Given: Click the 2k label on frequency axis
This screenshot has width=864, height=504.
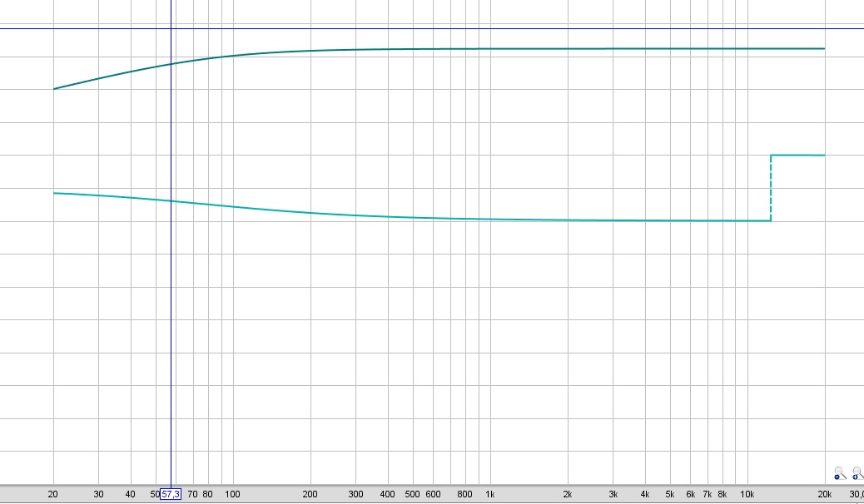Looking at the screenshot, I should click(568, 494).
